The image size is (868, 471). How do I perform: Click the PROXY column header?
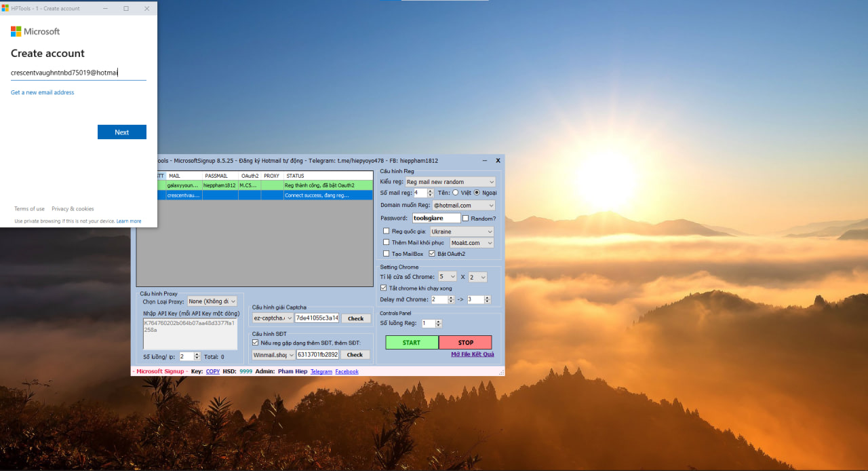(272, 176)
